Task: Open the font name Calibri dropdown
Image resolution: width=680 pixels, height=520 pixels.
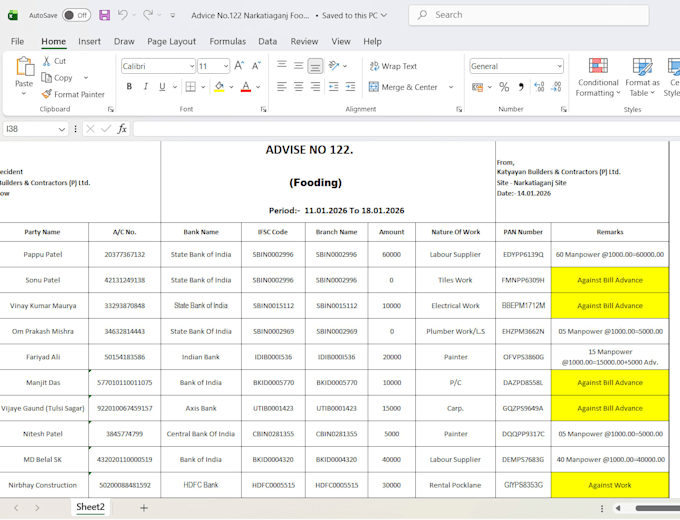Action: (x=192, y=66)
